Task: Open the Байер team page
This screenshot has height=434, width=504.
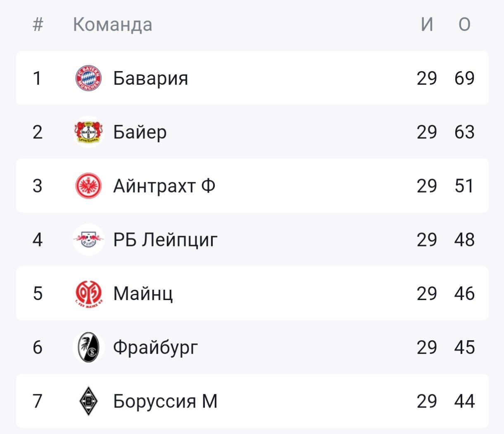Action: tap(140, 132)
